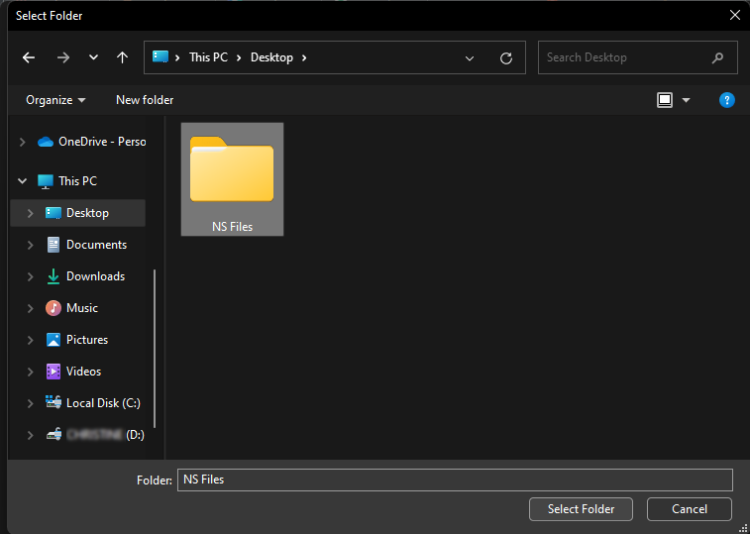Open Documents label in navigation pane
The height and width of the screenshot is (534, 750).
click(97, 245)
